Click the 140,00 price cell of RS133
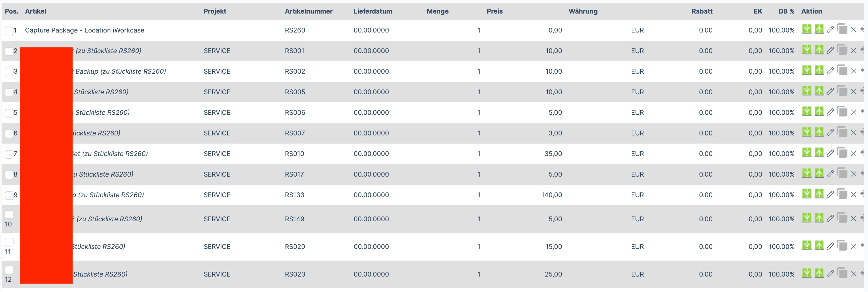Viewport: 868px width, 292px height. tap(551, 194)
